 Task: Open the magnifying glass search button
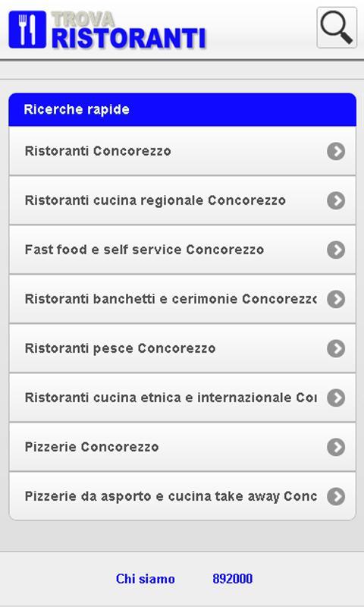click(x=337, y=27)
